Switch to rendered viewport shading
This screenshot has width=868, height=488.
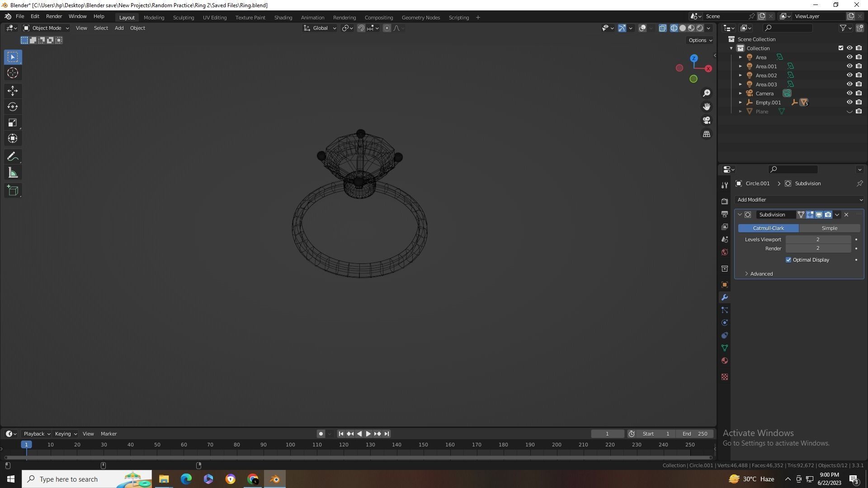(x=700, y=28)
